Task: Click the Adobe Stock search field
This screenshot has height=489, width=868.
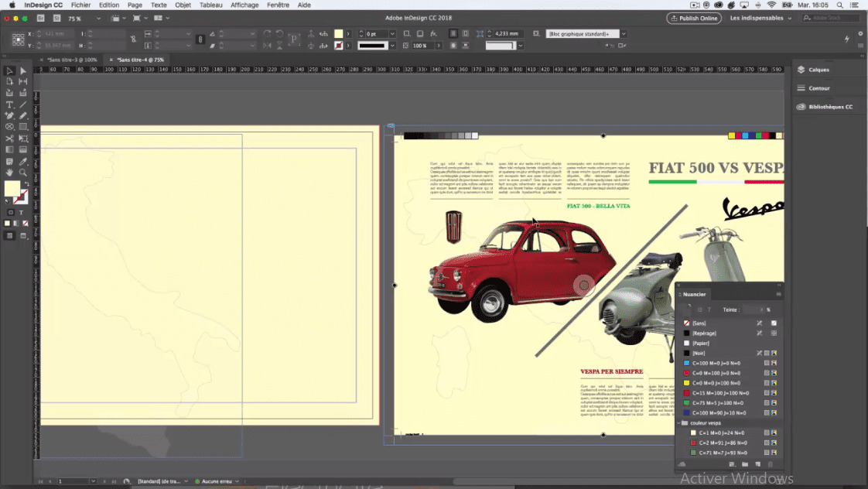Action: [830, 18]
